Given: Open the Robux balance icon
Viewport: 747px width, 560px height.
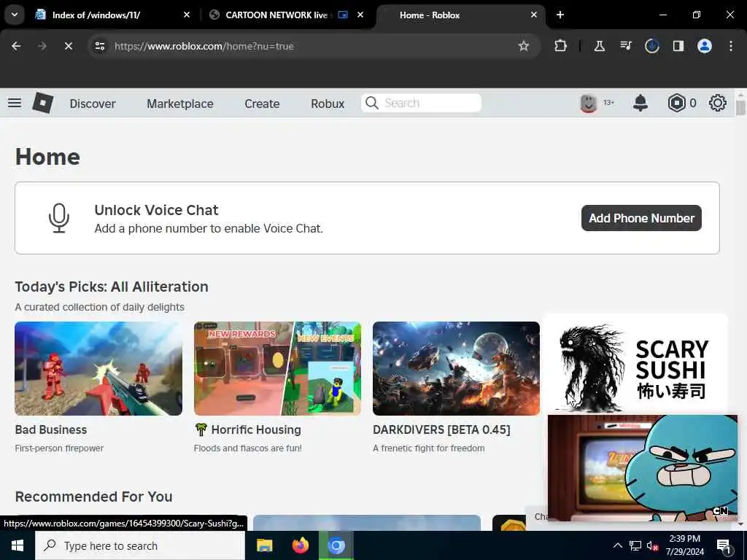Looking at the screenshot, I should pos(676,103).
